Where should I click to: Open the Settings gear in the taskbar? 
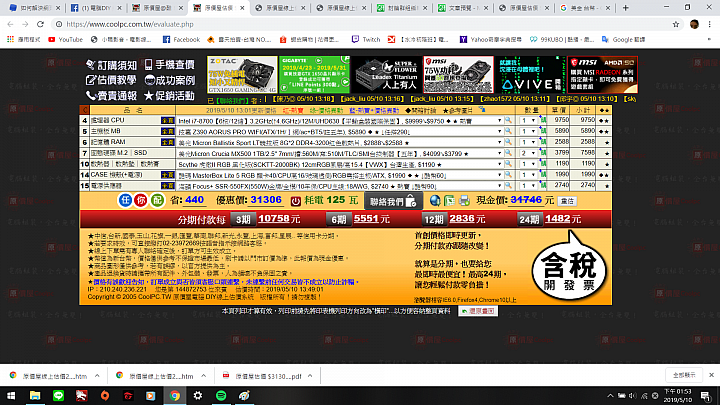pyautogui.click(x=198, y=395)
